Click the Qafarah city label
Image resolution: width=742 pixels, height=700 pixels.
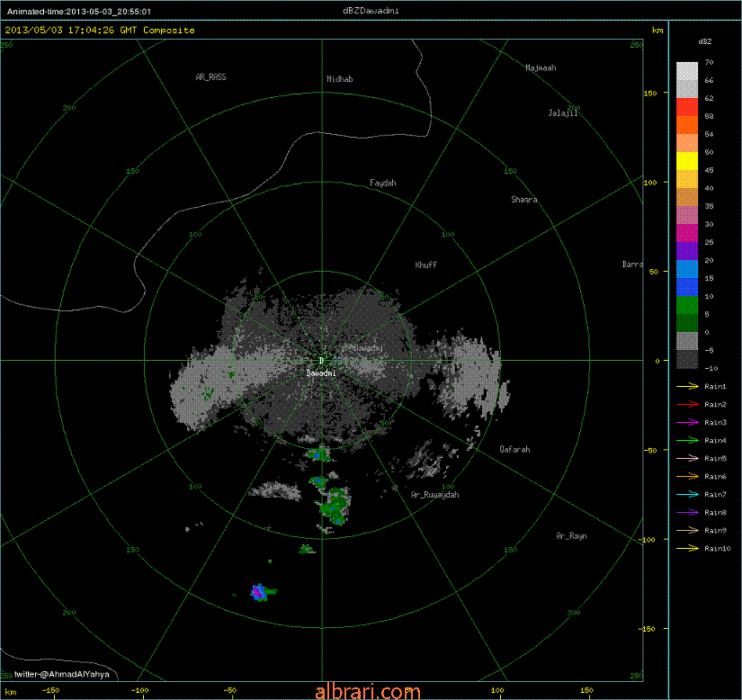click(x=514, y=449)
